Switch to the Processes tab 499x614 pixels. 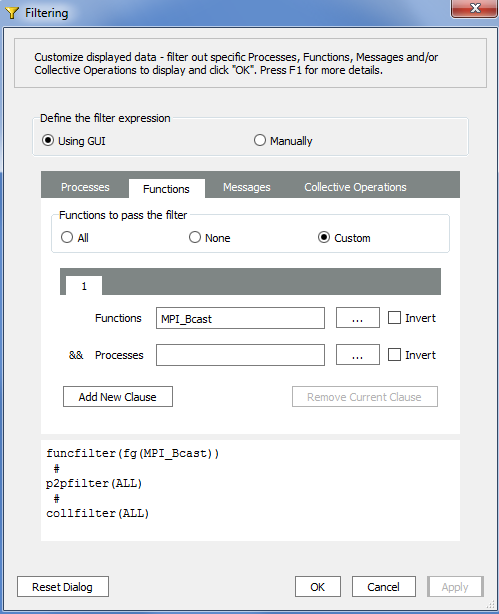tap(85, 187)
